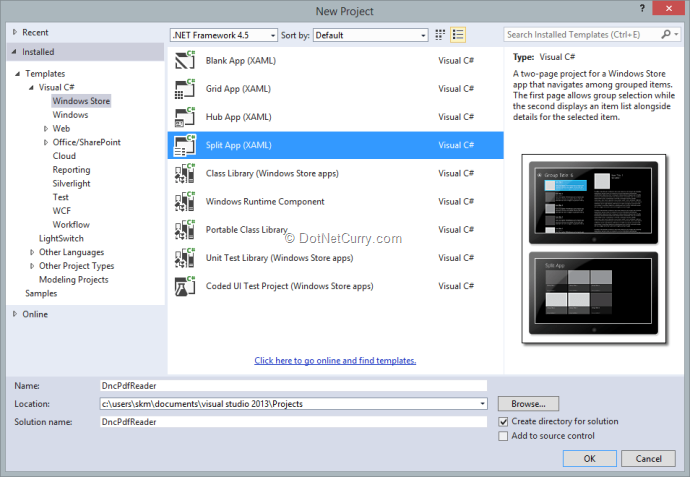Select Windows Runtime Component text

click(265, 202)
